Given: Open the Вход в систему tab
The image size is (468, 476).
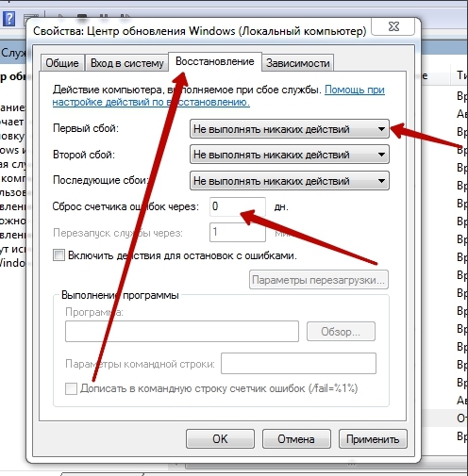Looking at the screenshot, I should (x=127, y=63).
